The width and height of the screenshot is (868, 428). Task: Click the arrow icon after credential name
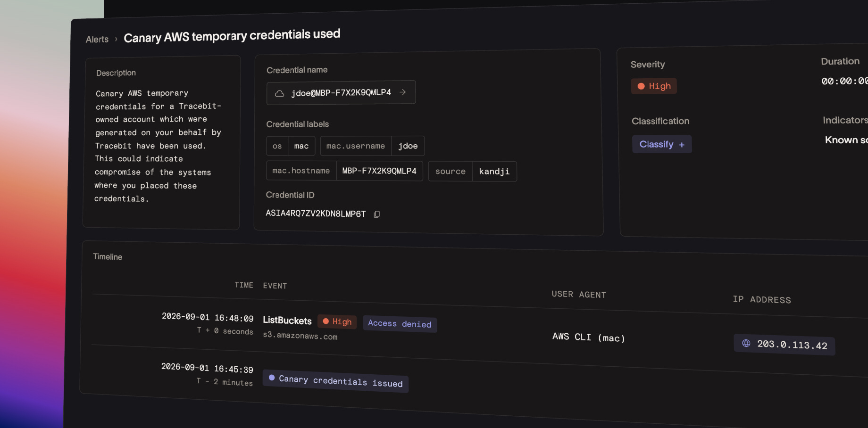(402, 92)
